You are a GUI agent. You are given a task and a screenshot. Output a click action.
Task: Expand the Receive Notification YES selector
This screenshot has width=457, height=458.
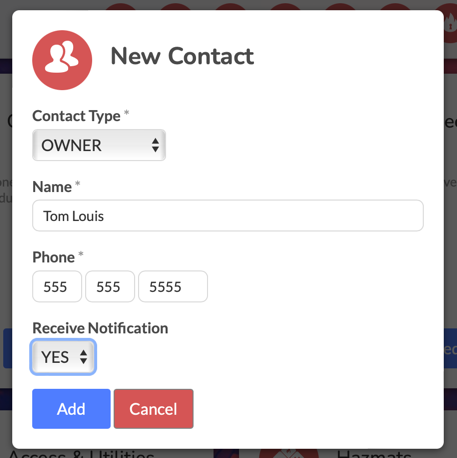(x=63, y=357)
